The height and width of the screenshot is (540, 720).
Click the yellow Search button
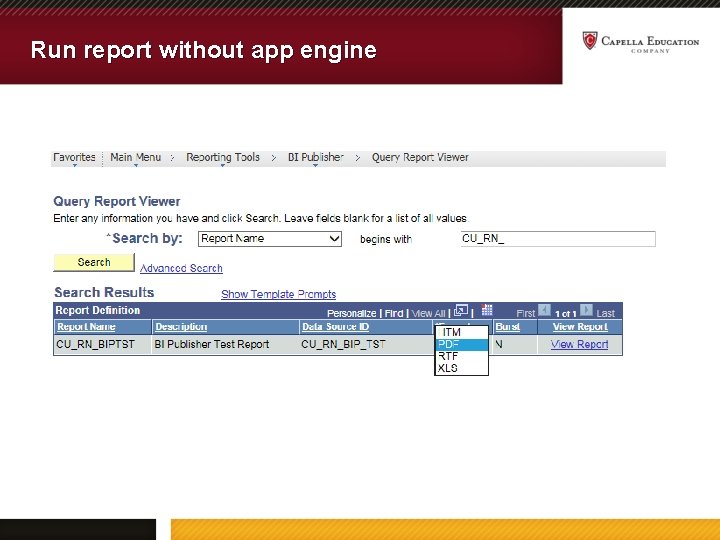point(94,262)
